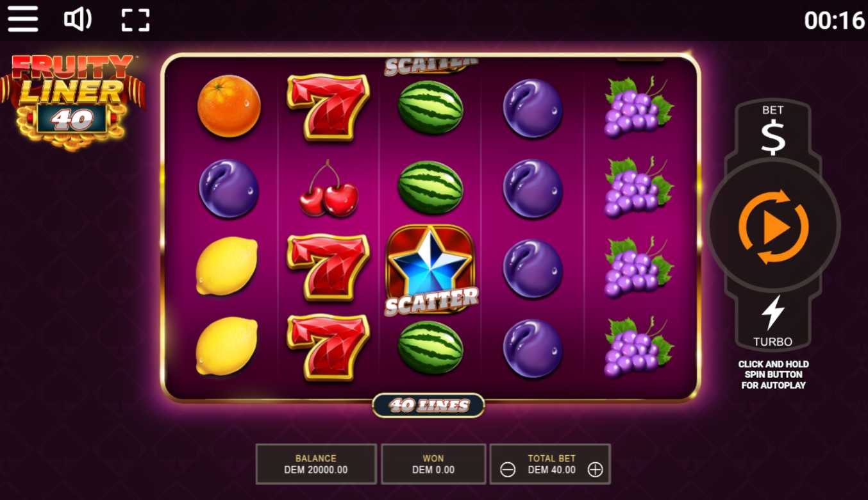The height and width of the screenshot is (500, 868).
Task: Click the blue star Scatter symbol
Action: coord(431,269)
